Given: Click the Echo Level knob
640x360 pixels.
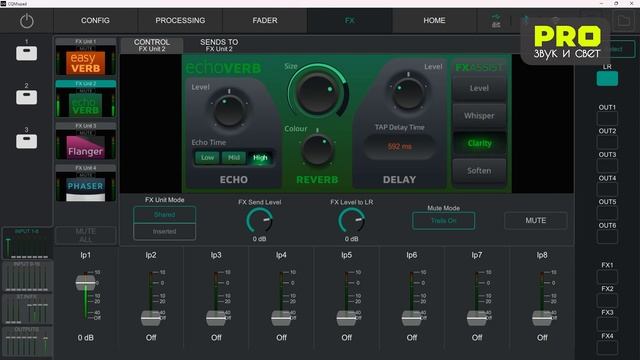Looking at the screenshot, I should 229,110.
